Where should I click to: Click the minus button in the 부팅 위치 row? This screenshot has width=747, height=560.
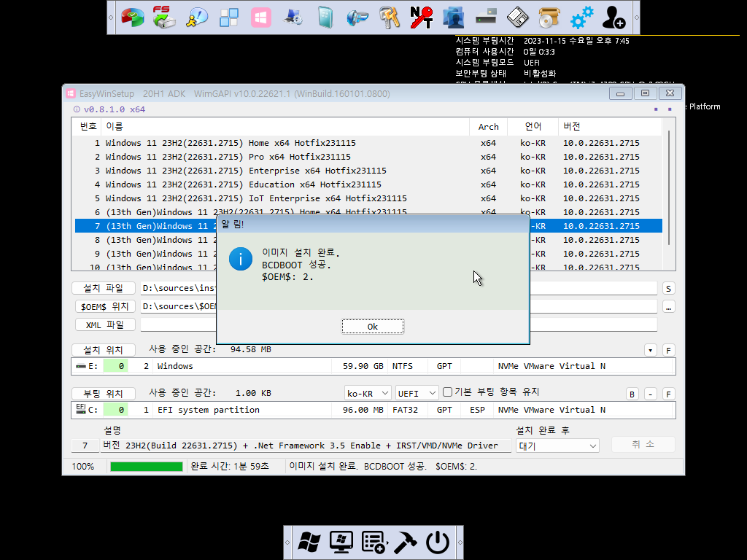(x=650, y=394)
